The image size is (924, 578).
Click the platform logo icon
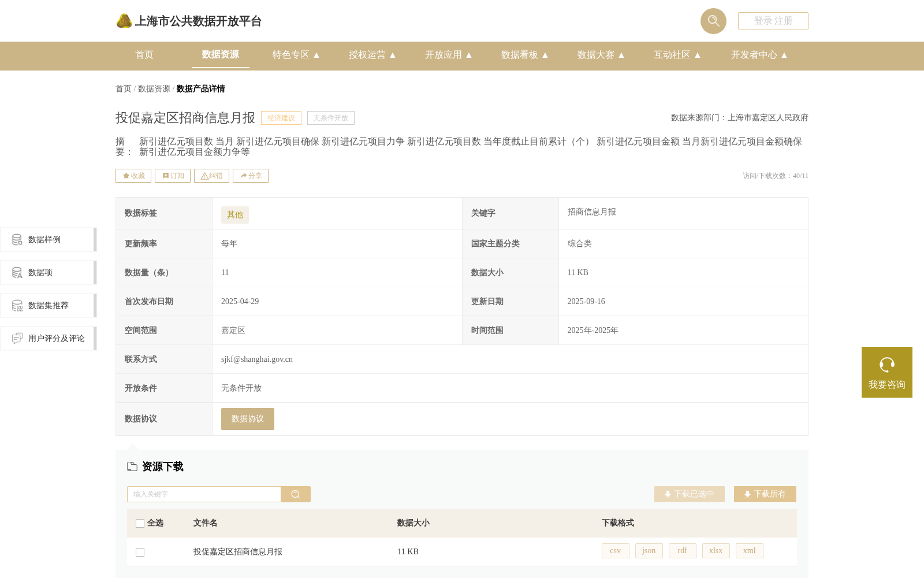(x=124, y=21)
